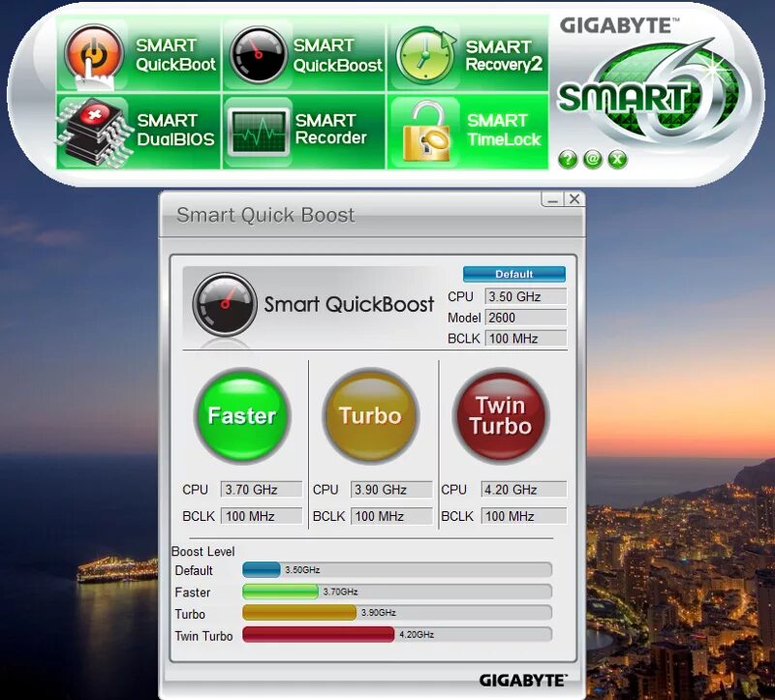Click Twin Turbo CPU 4.20 GHz field
The width and height of the screenshot is (775, 700).
(x=523, y=490)
